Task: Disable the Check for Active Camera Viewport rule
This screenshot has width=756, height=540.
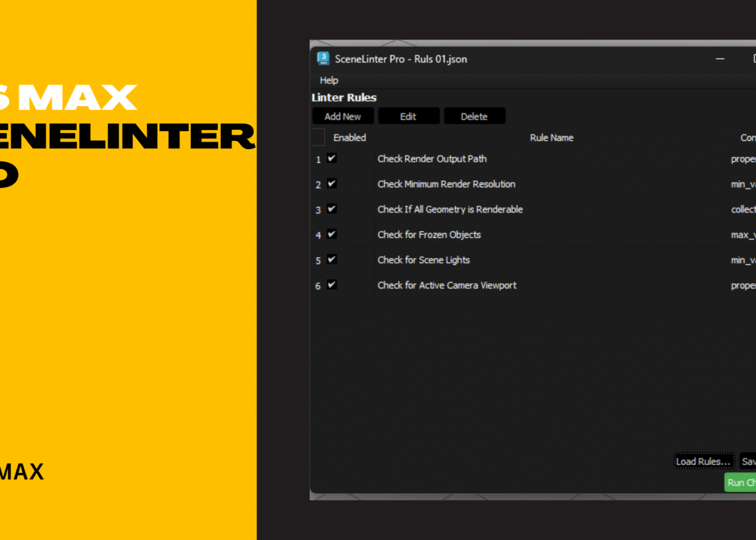Action: [332, 285]
